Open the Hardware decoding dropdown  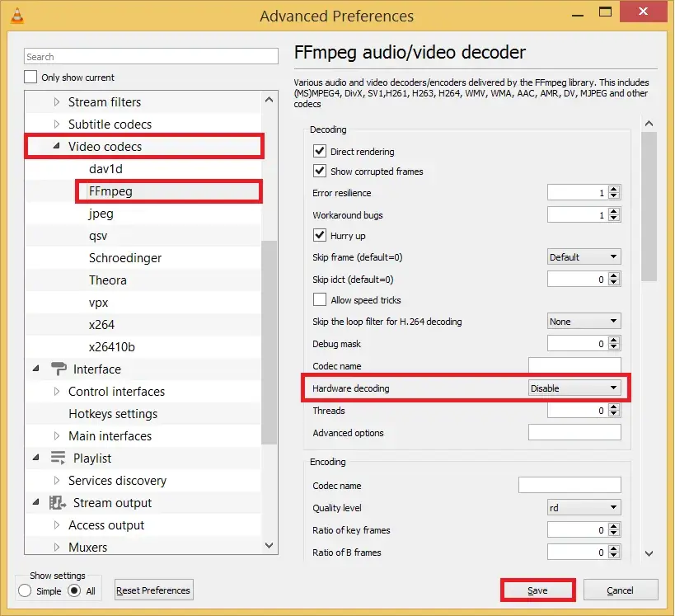(x=574, y=388)
